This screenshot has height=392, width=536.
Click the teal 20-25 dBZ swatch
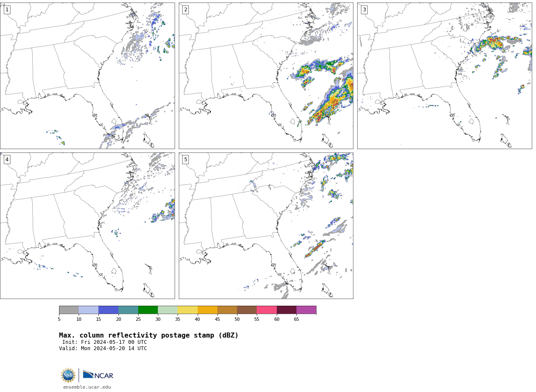(128, 310)
